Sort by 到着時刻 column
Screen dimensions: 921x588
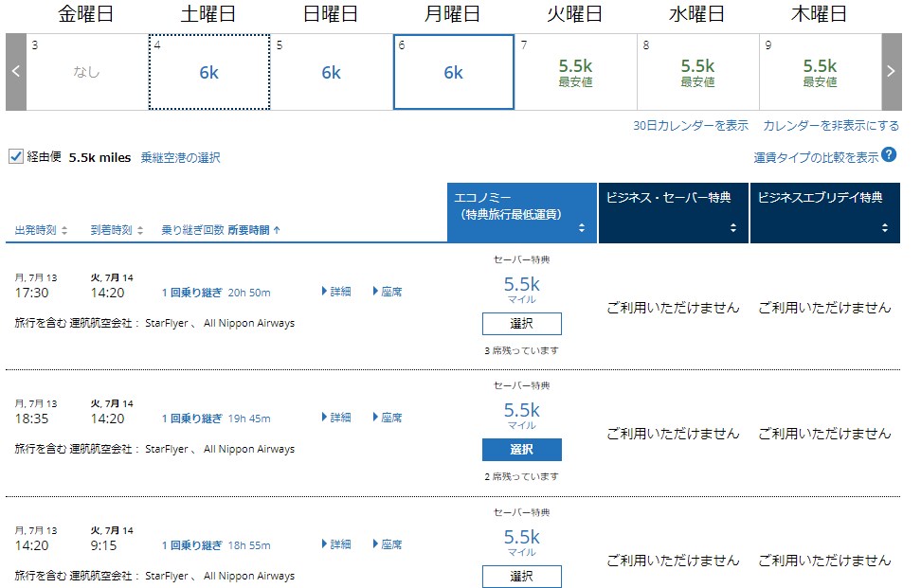pyautogui.click(x=117, y=230)
